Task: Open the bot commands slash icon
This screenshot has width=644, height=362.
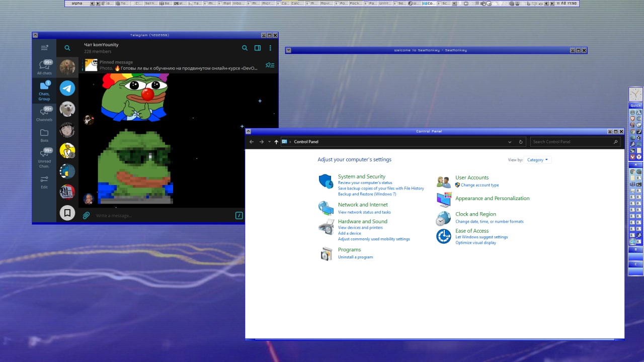Action: click(239, 216)
